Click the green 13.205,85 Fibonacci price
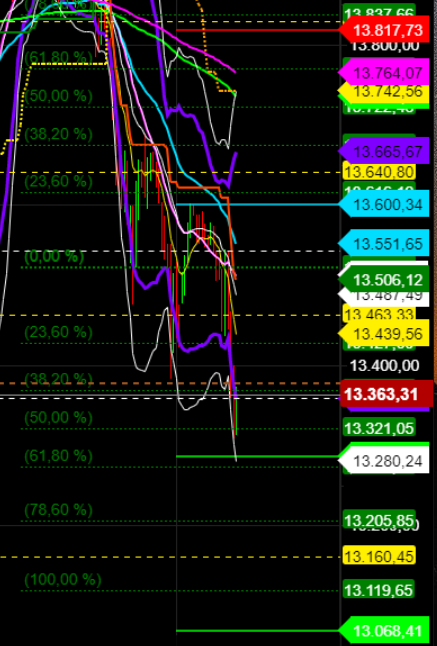The width and height of the screenshot is (437, 646). pos(379,520)
